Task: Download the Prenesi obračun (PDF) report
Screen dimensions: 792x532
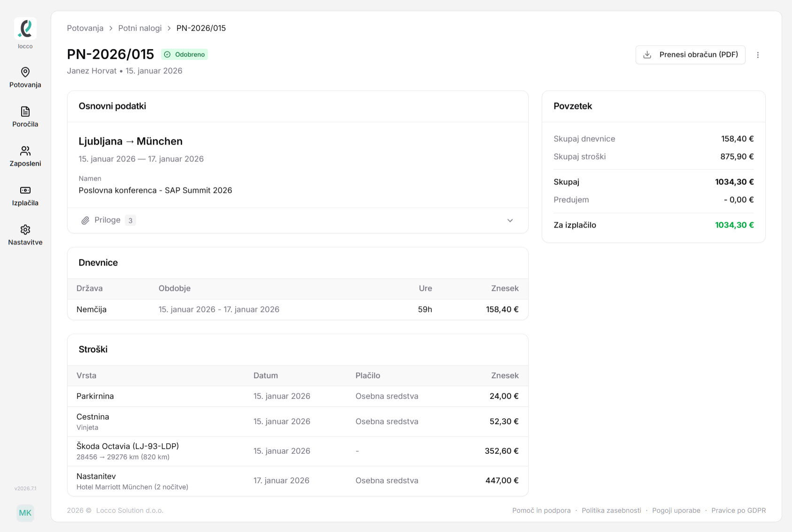Action: click(690, 55)
